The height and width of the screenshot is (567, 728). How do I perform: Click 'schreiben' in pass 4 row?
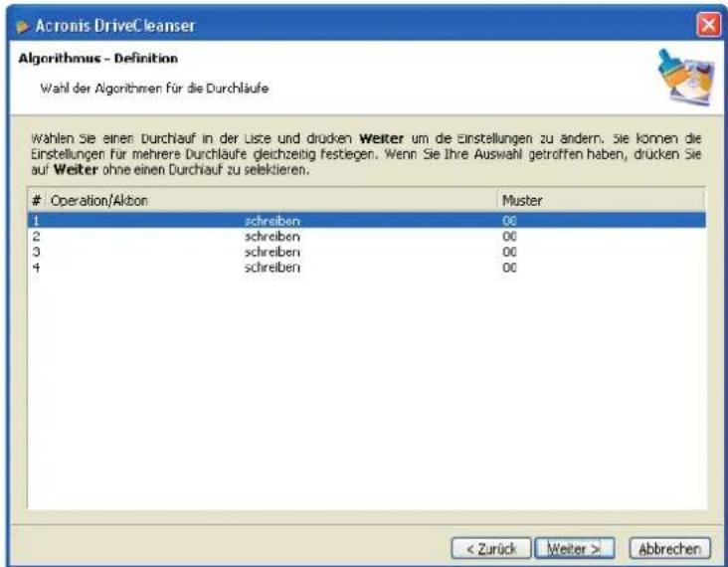[x=273, y=268]
